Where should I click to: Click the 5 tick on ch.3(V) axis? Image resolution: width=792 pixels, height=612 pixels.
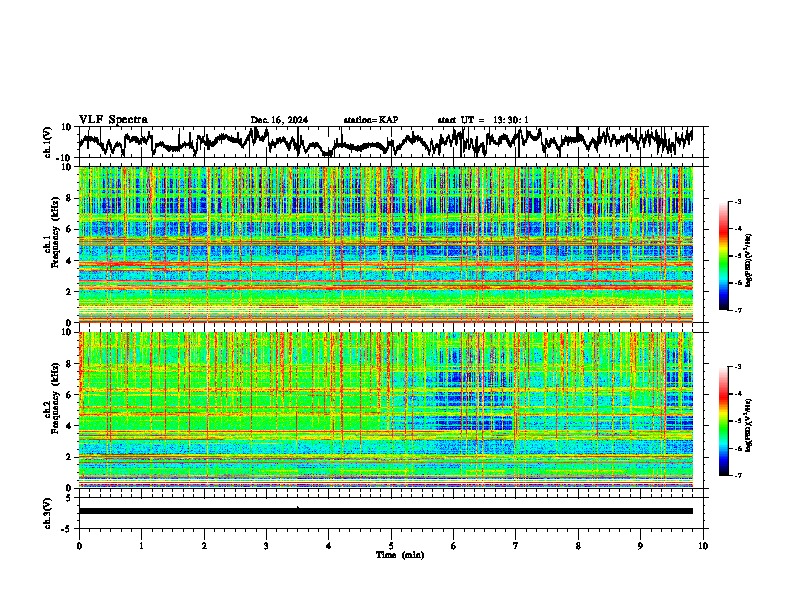69,498
